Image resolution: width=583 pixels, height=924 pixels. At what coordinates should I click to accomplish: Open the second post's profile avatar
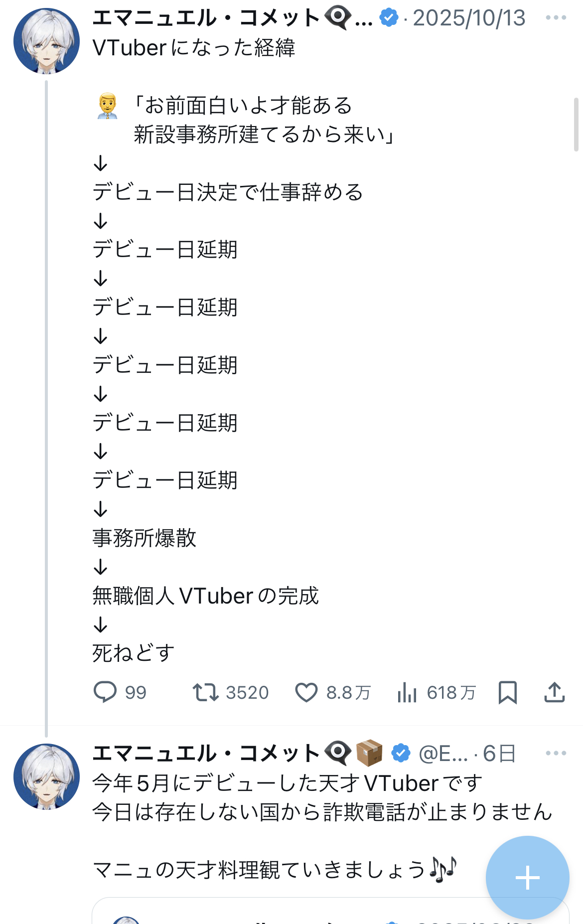point(46,776)
